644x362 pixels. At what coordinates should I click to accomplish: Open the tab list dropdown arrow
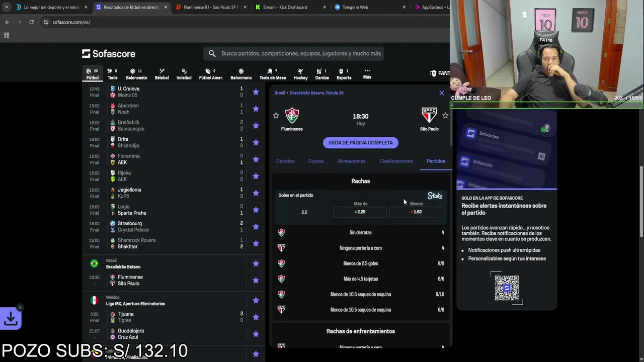coord(6,7)
